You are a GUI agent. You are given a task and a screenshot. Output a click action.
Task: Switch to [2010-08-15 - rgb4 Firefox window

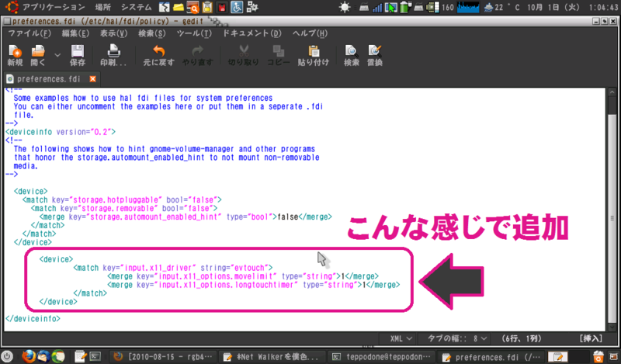[x=163, y=357]
